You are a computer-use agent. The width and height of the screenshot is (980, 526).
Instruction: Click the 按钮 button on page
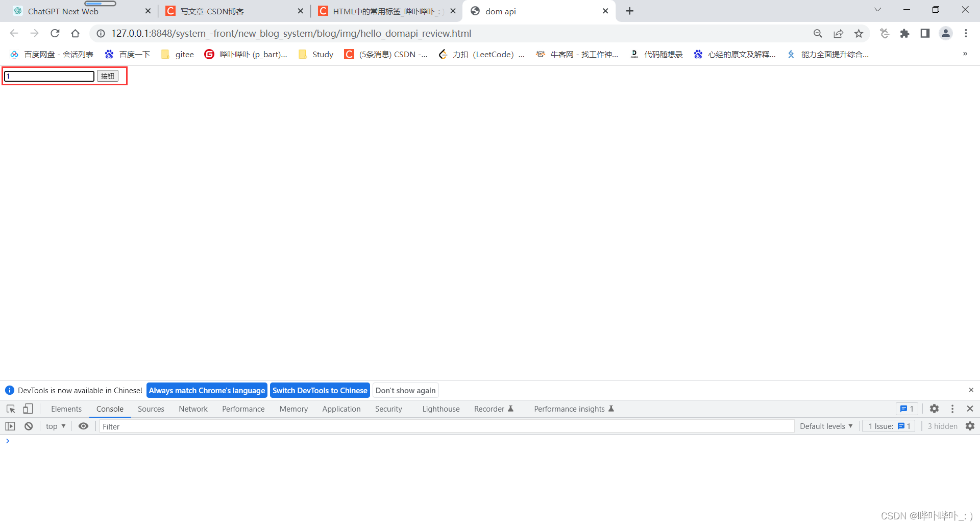pyautogui.click(x=108, y=76)
